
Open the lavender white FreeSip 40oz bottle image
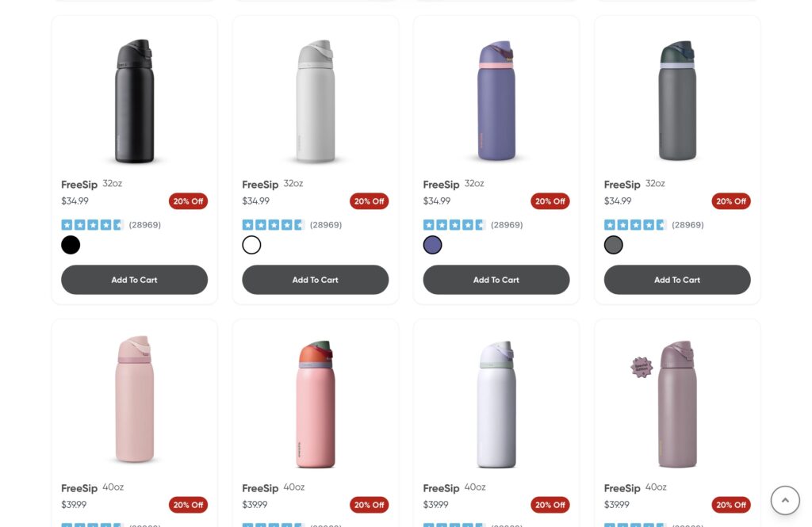pos(496,404)
